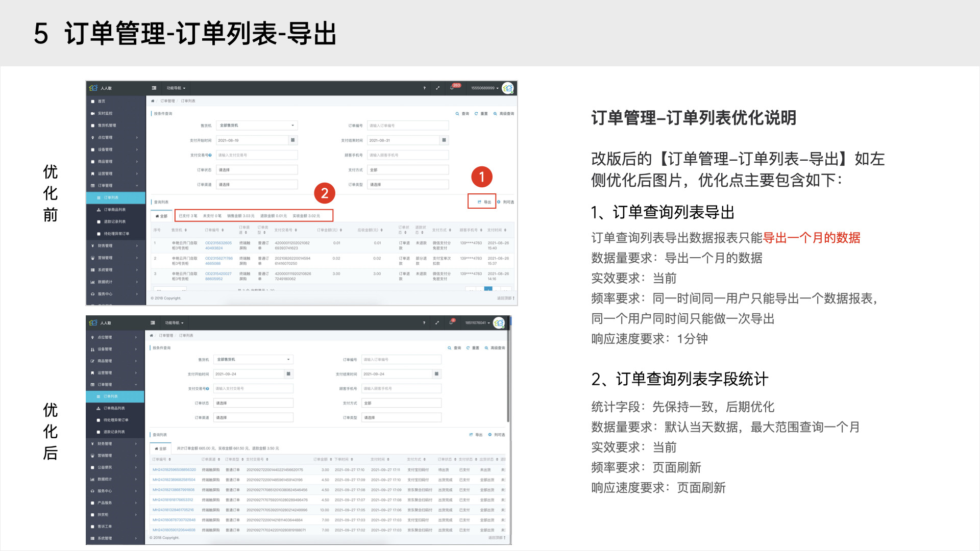Image resolution: width=980 pixels, height=551 pixels.
Task: Click the 查询 search button in the 优化后 screenshot
Action: (455, 348)
